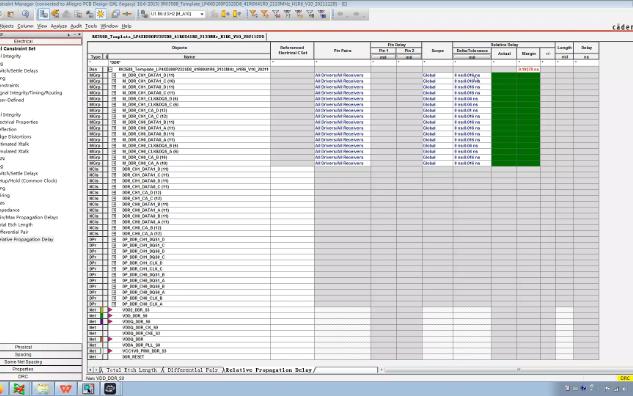Click the magnifier zoom icon in toolbar

(x=25, y=14)
